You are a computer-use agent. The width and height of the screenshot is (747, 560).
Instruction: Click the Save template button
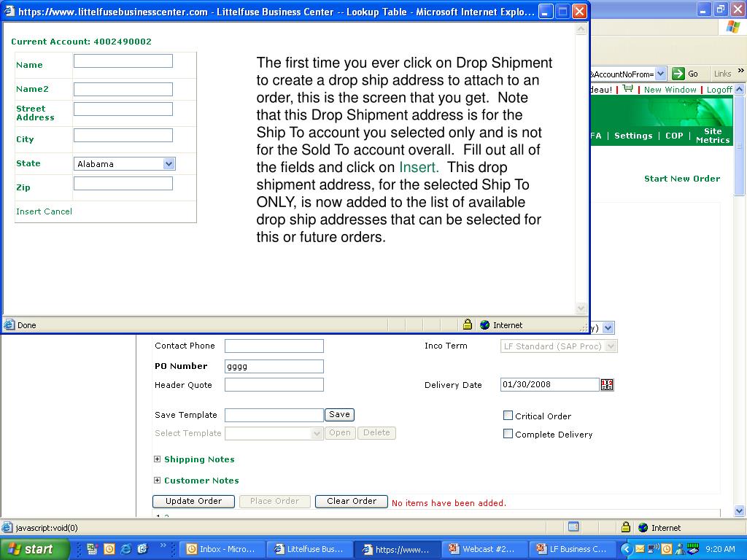339,414
